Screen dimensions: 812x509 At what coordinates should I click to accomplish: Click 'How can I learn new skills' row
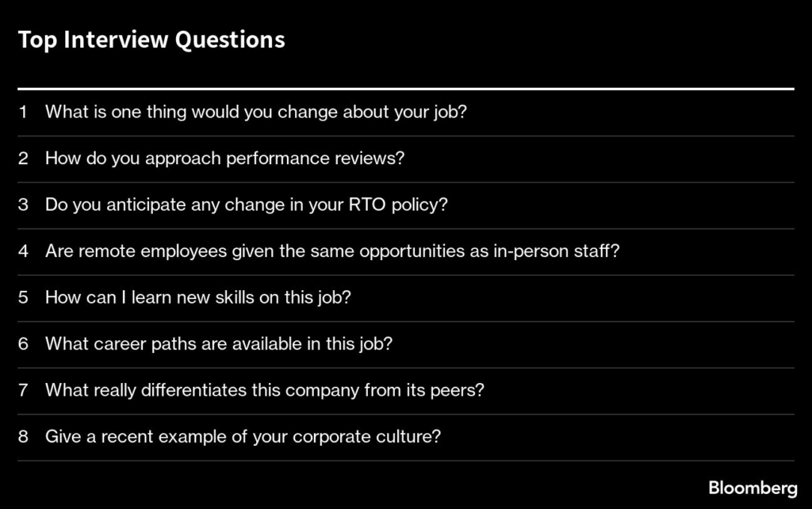point(197,297)
